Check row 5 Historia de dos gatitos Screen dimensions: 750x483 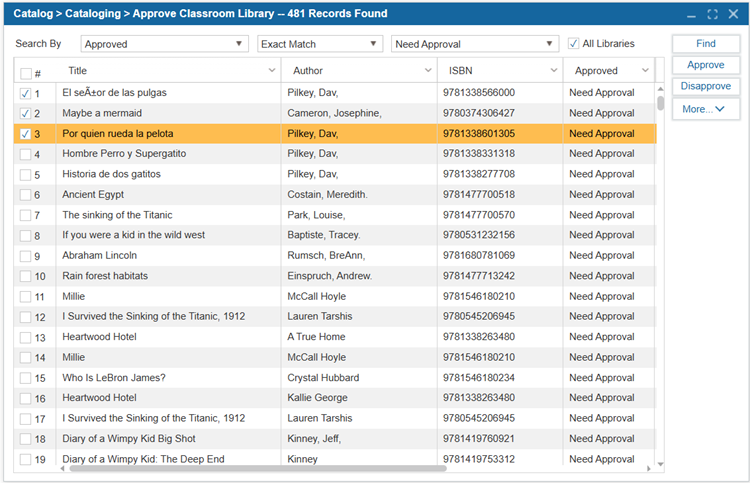25,175
